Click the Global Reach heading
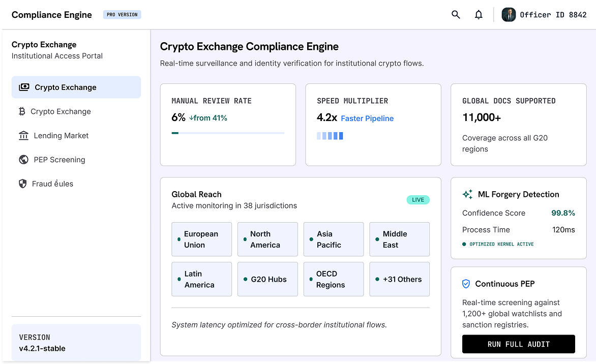Viewport: 596px width, 364px height. coord(196,194)
